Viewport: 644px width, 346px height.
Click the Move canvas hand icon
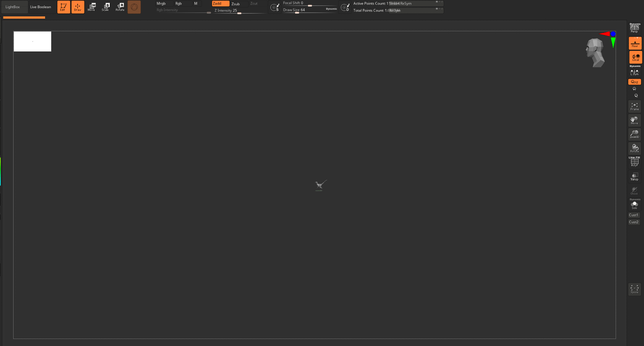coord(634,120)
